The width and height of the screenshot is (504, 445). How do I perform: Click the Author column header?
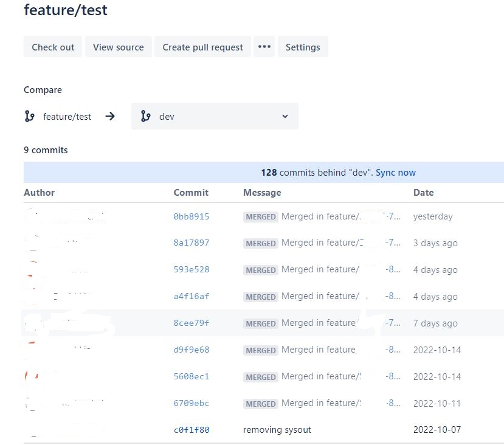[x=39, y=192]
